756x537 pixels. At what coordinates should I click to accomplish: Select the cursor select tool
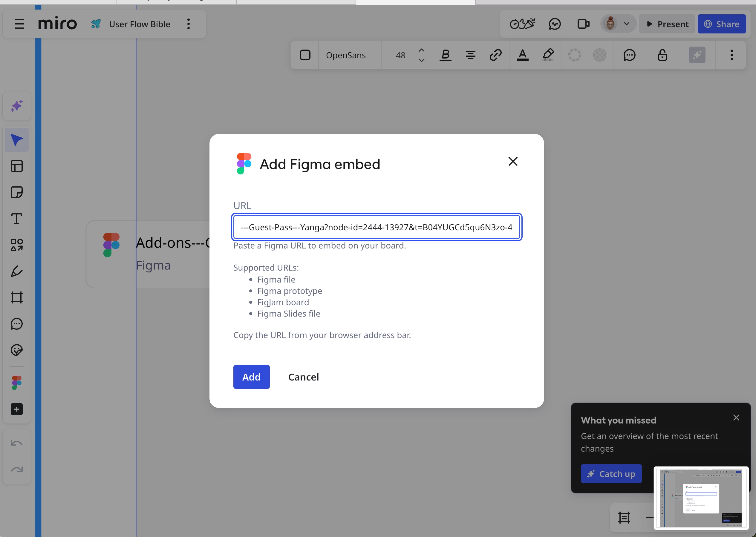[16, 140]
